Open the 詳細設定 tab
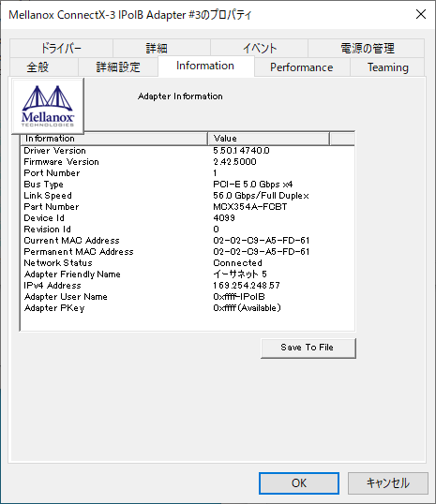The width and height of the screenshot is (436, 504). click(118, 67)
